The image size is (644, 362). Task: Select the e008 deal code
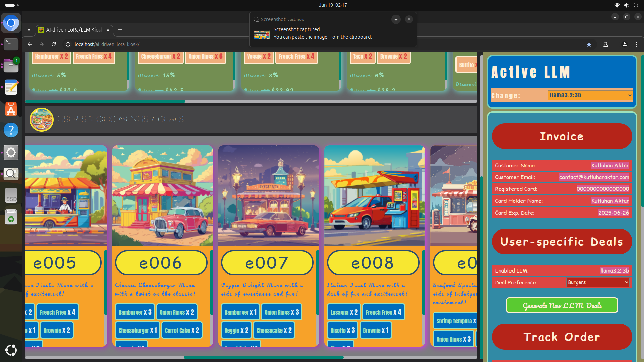pyautogui.click(x=373, y=263)
